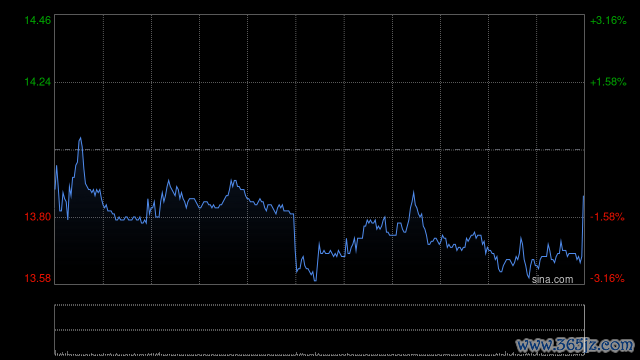
Task: Click the -1.58% percentage label
Action: 607,217
